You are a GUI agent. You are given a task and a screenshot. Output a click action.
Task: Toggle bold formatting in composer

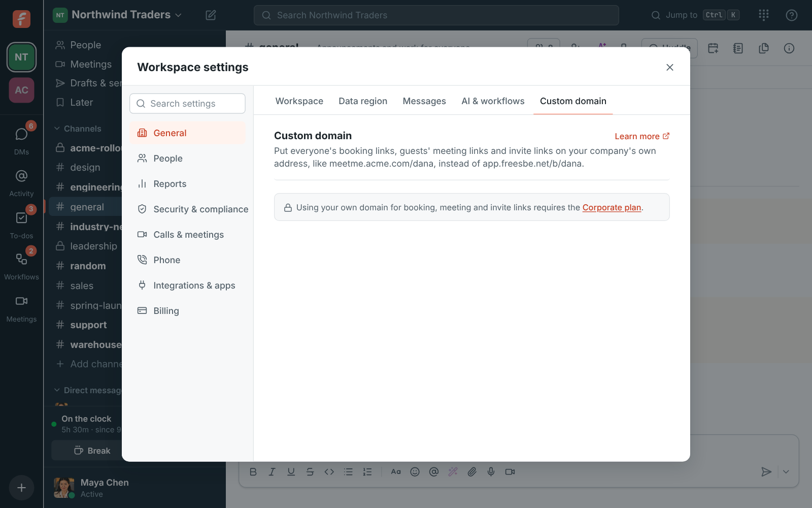click(x=253, y=472)
